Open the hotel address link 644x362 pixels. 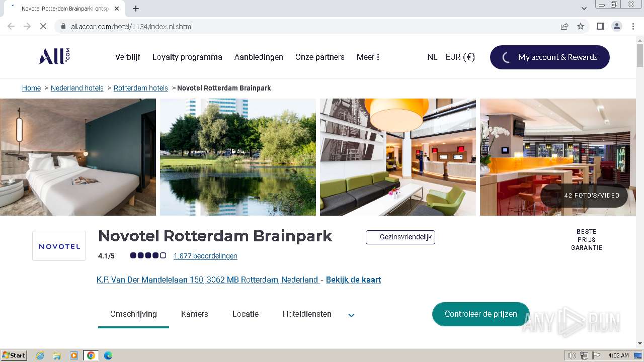coord(208,280)
